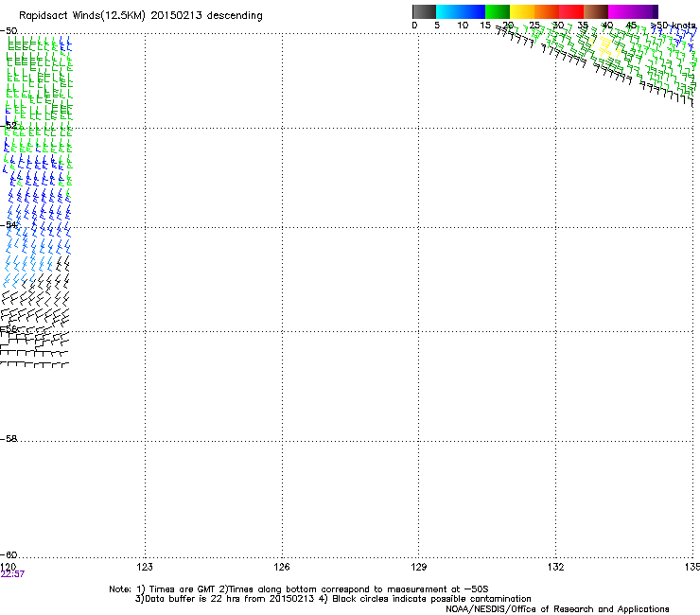This screenshot has width=700, height=615.
Task: Click 'NOAA/NESDIS/Office of Research and Applications' credit
Action: click(x=557, y=609)
